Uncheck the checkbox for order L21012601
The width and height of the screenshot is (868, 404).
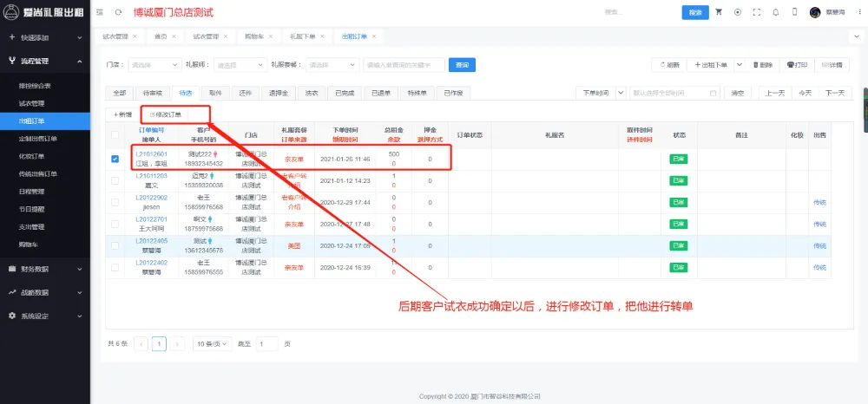point(115,159)
